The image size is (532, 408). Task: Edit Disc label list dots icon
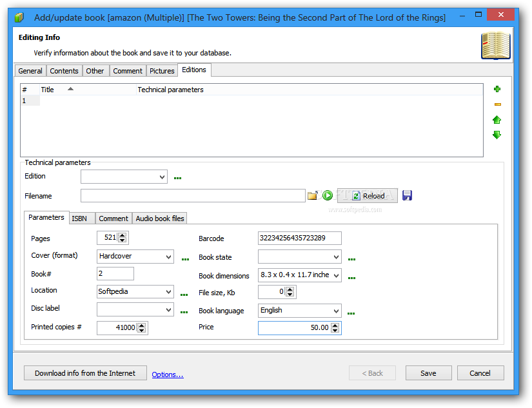[x=184, y=312]
